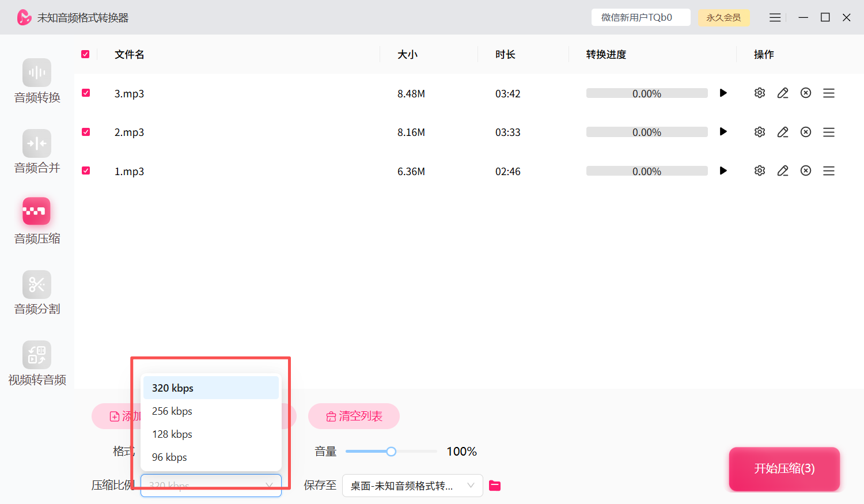
Task: Collapse the 压缩比例 bitrate combo box
Action: 211,486
